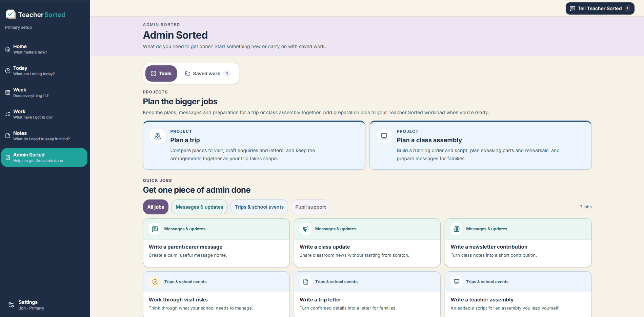
Task: Click the document icon on trip letter card
Action: point(306,282)
